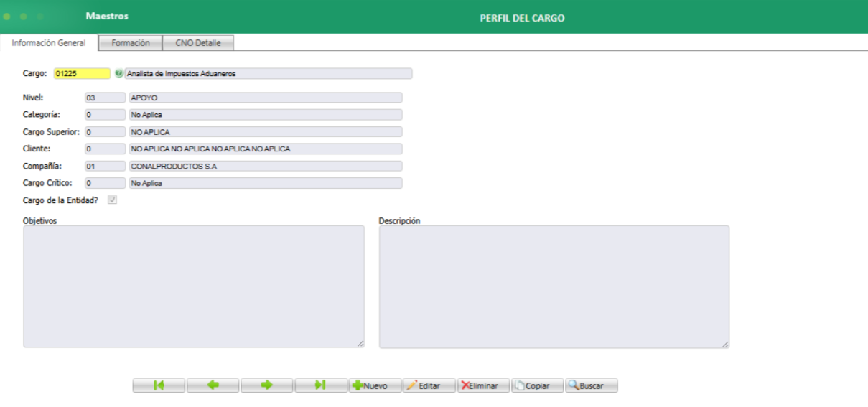Click the CONALPRODUCTOS S.A company field
868x407 pixels.
tap(265, 166)
